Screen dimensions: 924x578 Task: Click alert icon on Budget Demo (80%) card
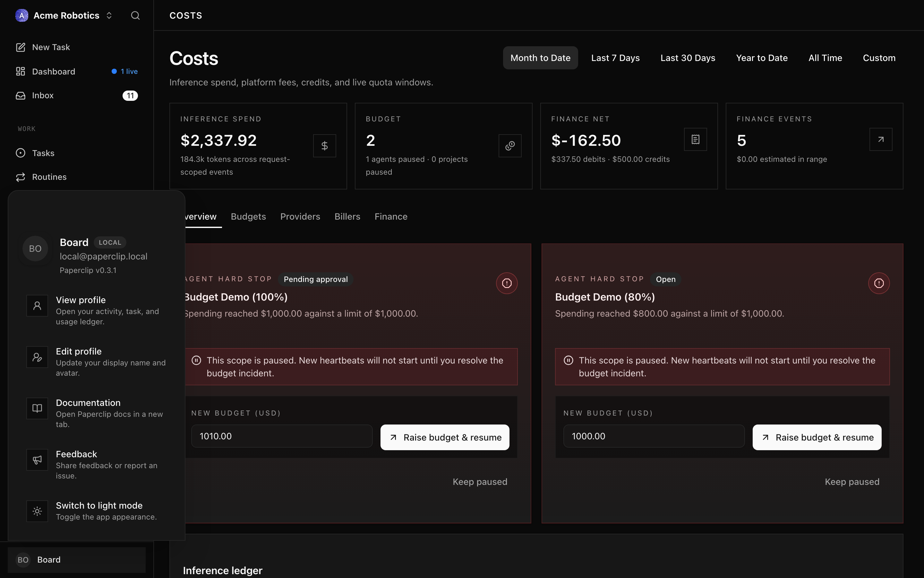[879, 283]
